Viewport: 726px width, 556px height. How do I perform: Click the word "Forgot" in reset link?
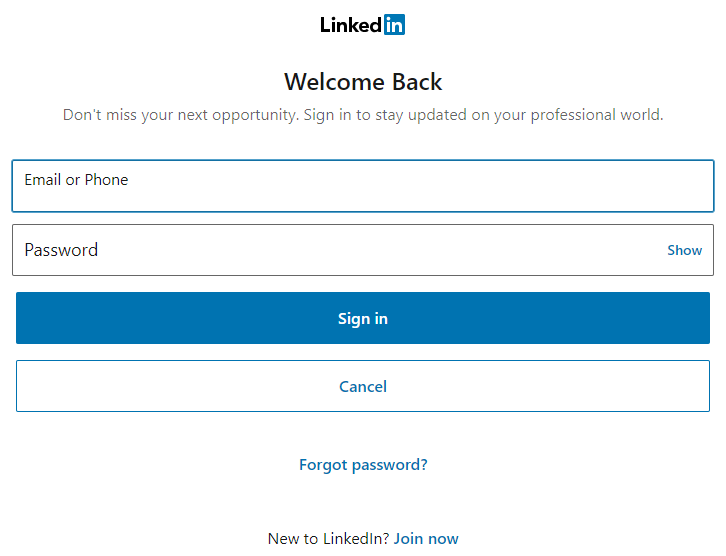(x=323, y=465)
